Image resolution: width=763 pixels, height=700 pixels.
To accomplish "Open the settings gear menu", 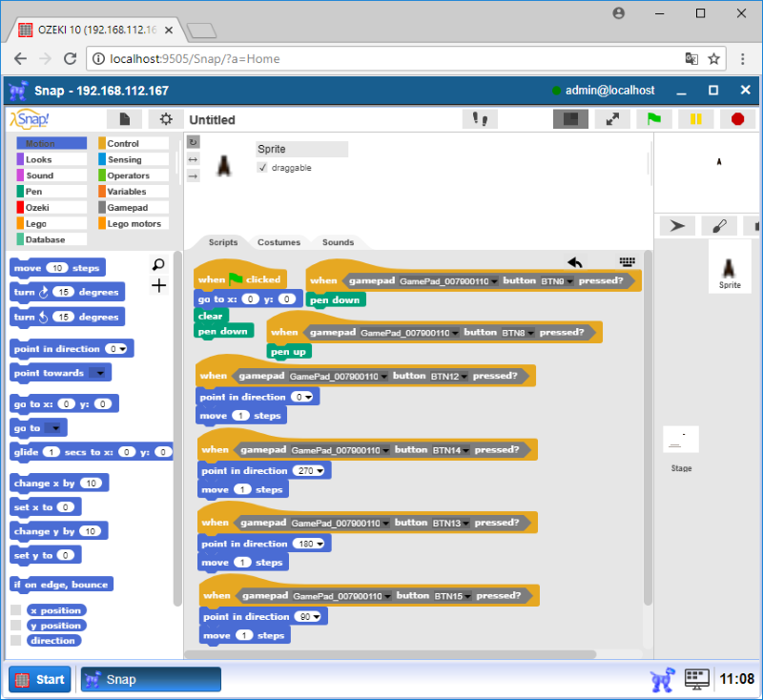I will tap(166, 119).
